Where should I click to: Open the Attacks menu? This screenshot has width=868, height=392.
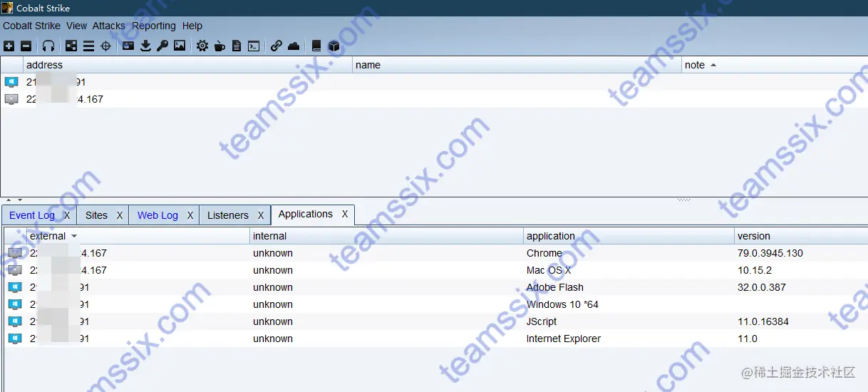[x=109, y=26]
